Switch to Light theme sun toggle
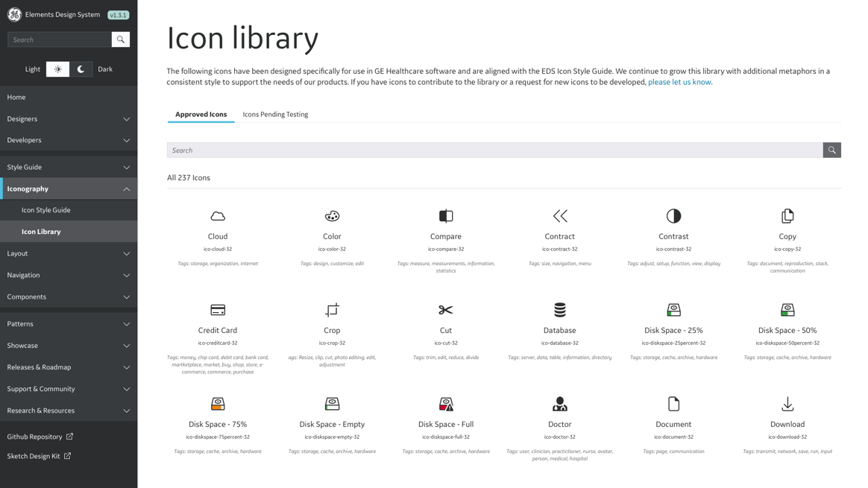Image resolution: width=868 pixels, height=488 pixels. [57, 69]
